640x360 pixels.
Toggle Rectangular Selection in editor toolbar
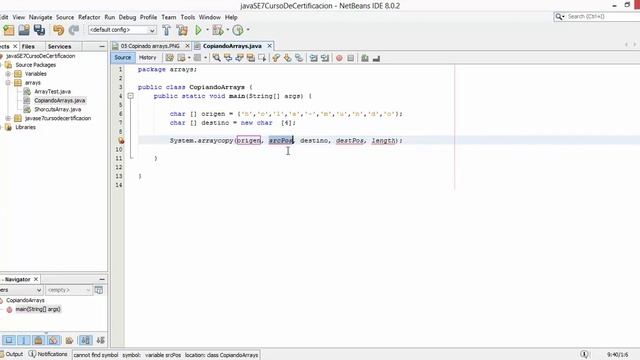point(262,58)
